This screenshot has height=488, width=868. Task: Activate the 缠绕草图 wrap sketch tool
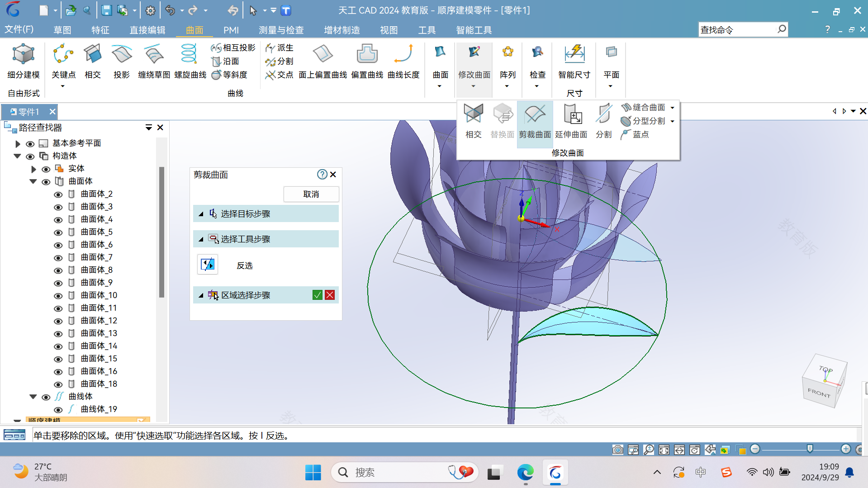point(154,62)
